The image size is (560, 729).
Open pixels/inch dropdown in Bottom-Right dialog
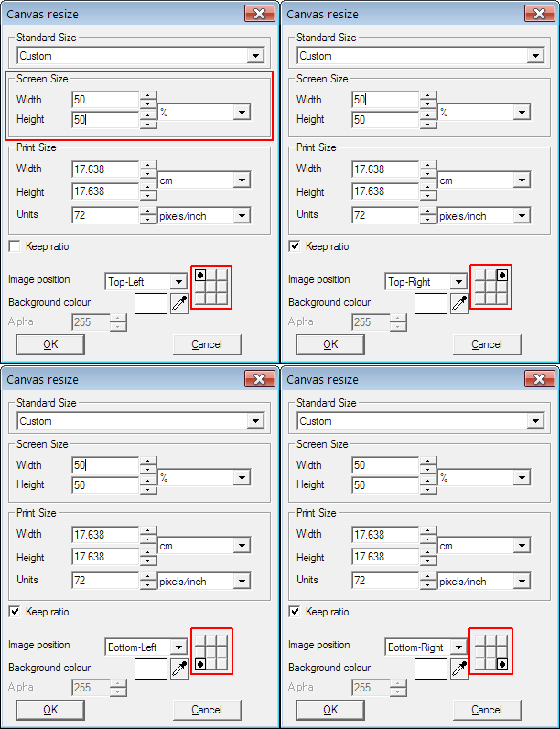522,582
